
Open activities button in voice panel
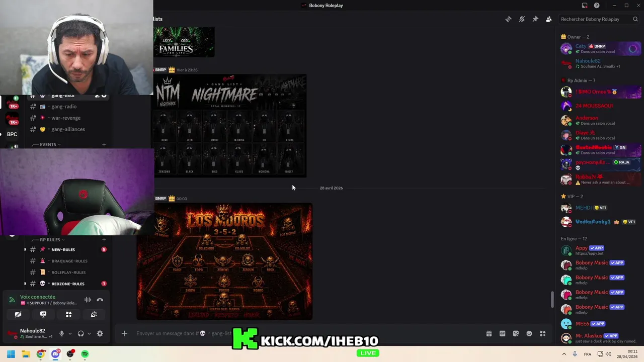[69, 314]
